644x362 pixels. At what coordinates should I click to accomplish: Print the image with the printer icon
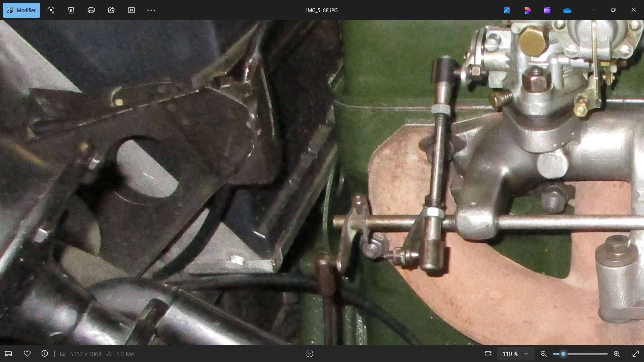coord(91,10)
